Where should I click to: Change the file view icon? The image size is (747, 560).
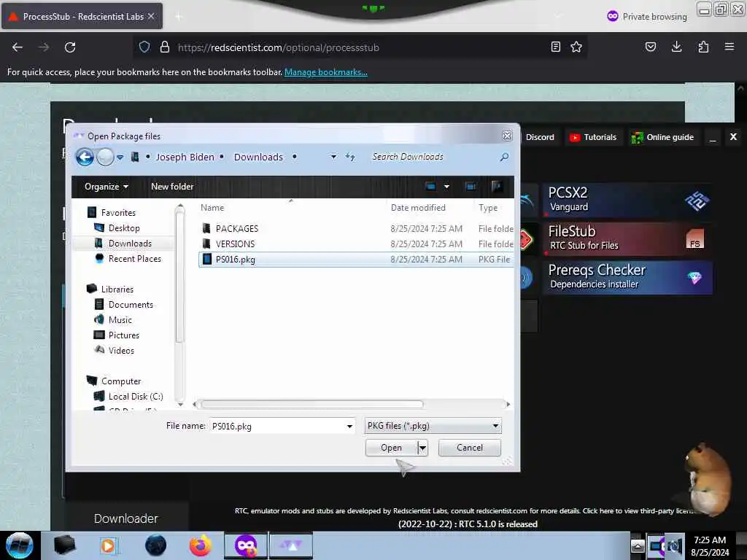430,187
